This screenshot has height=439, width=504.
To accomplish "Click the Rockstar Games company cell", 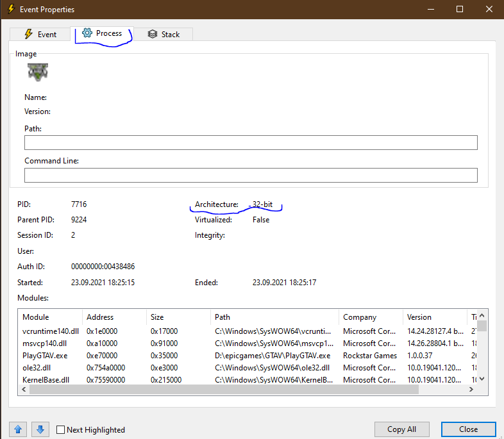I will click(x=370, y=356).
